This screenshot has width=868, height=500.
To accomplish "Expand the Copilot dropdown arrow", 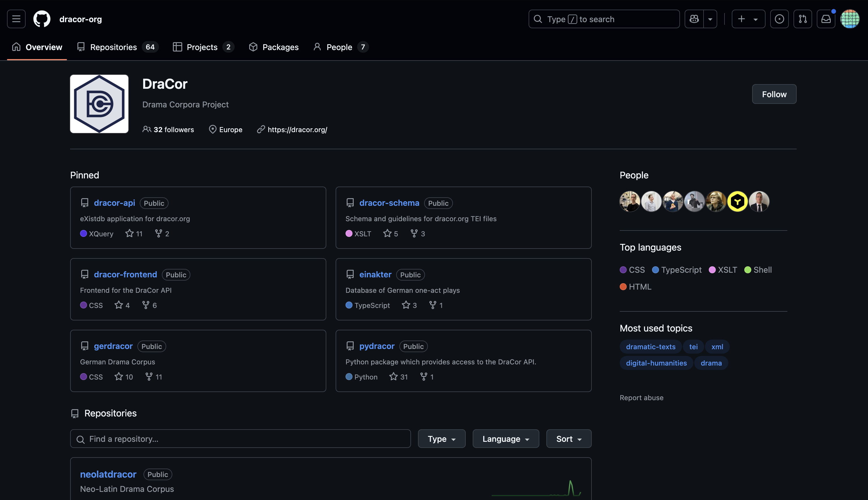I will pos(710,19).
